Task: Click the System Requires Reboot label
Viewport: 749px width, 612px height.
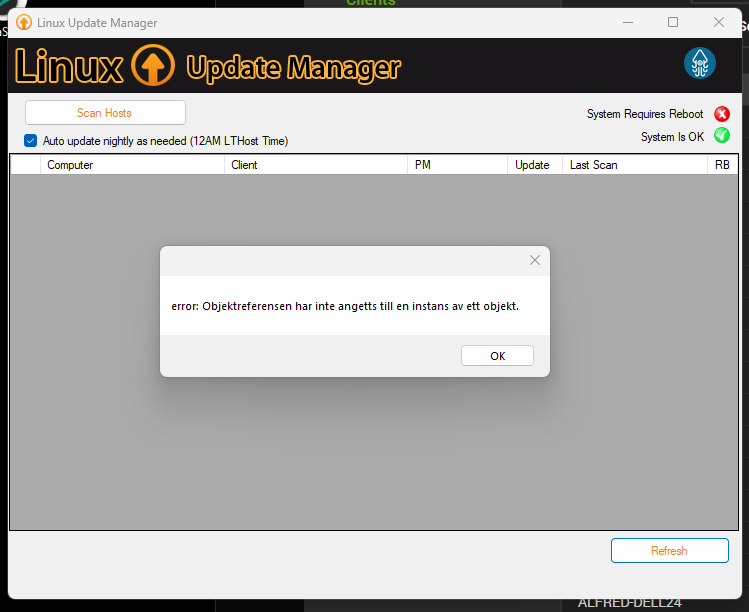Action: [x=645, y=114]
